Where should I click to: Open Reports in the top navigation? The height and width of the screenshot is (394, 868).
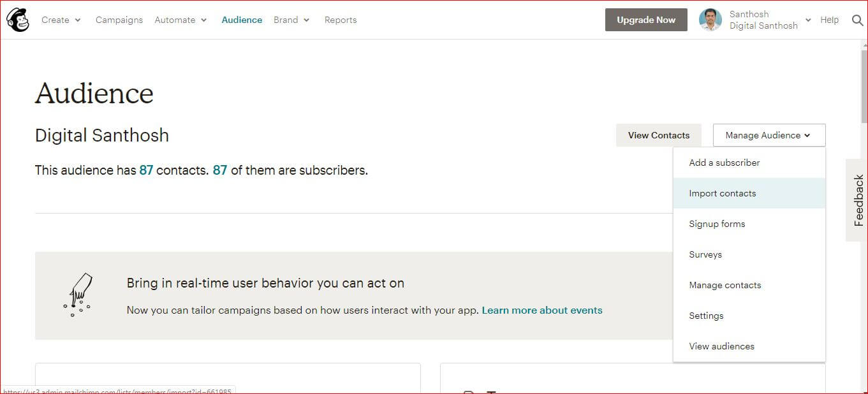point(341,20)
